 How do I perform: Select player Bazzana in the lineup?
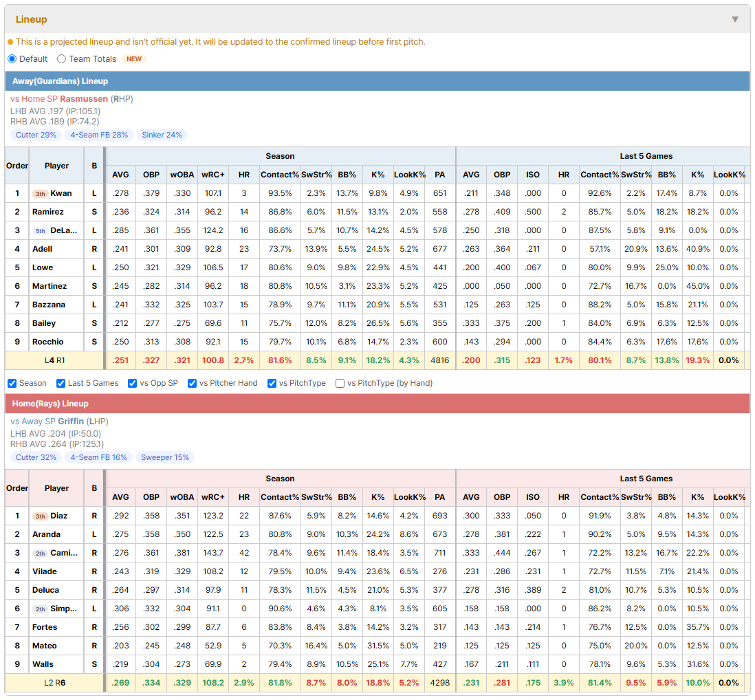click(49, 305)
